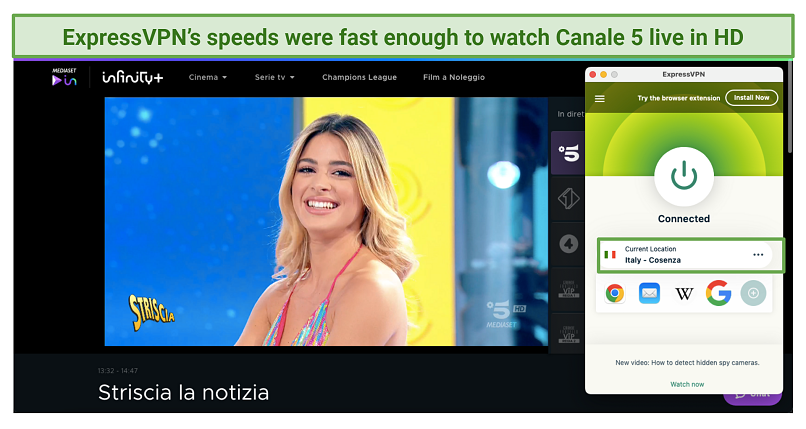
Task: Open the Mail shortcut icon
Action: (x=649, y=293)
